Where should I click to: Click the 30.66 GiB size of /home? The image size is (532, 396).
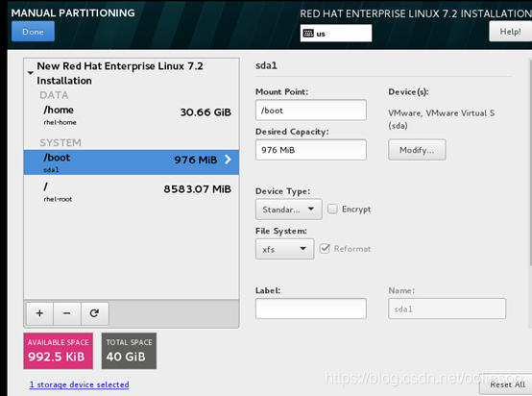[x=206, y=112]
